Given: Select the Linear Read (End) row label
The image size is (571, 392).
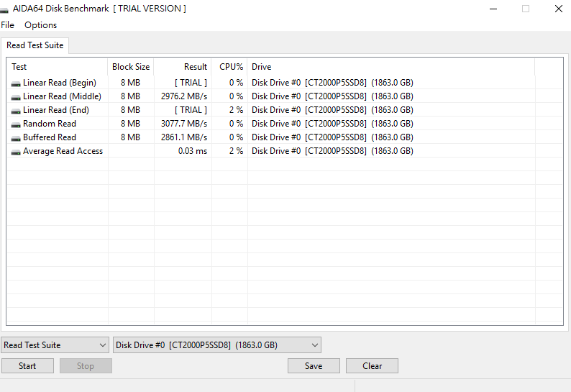Looking at the screenshot, I should coord(55,110).
